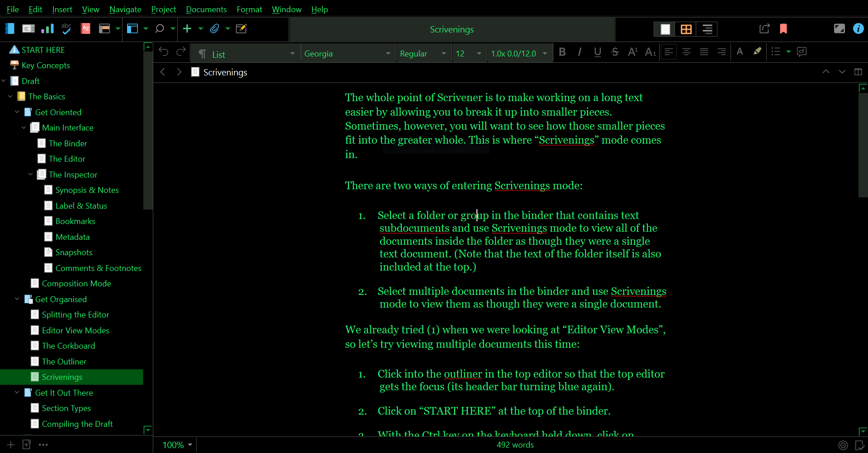Open the Project menu
The image size is (868, 453).
pyautogui.click(x=164, y=9)
